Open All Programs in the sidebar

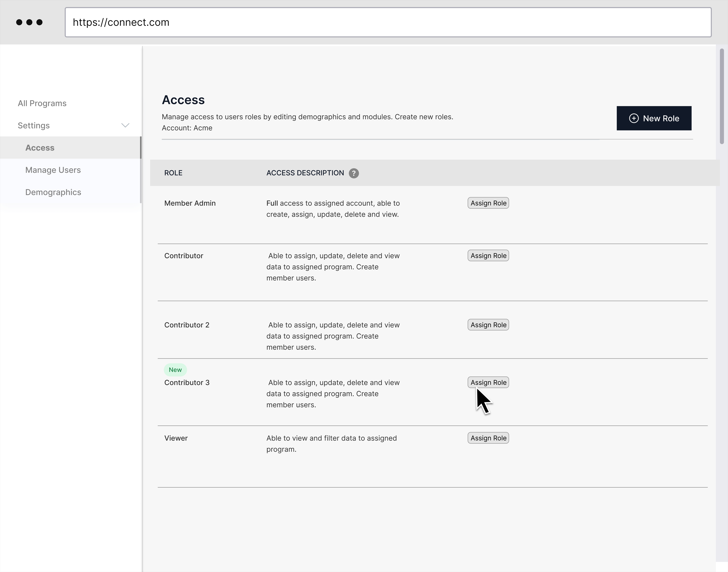click(x=42, y=103)
